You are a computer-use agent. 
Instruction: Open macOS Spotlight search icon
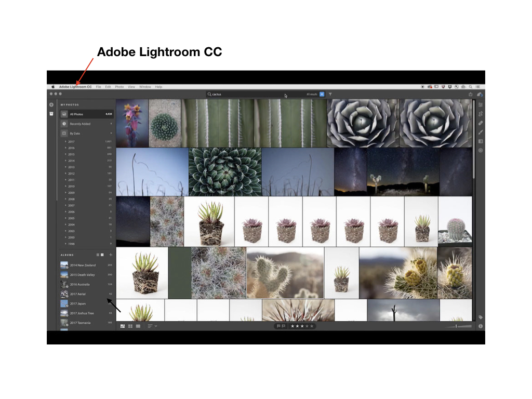471,87
